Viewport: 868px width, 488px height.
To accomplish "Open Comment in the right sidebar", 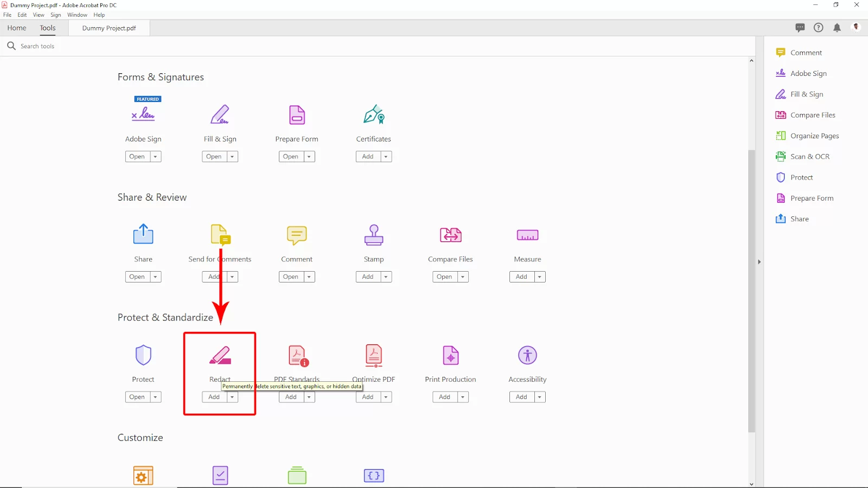I will (x=799, y=53).
